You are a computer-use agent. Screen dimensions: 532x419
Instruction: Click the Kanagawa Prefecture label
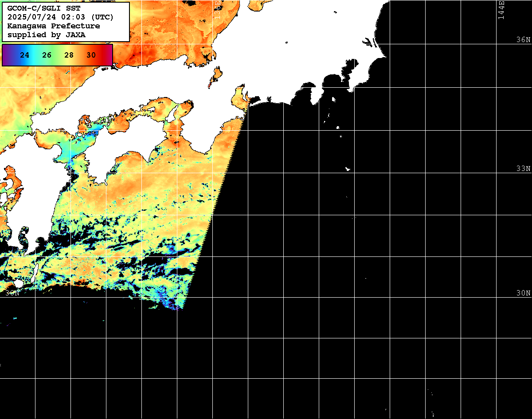tap(54, 26)
